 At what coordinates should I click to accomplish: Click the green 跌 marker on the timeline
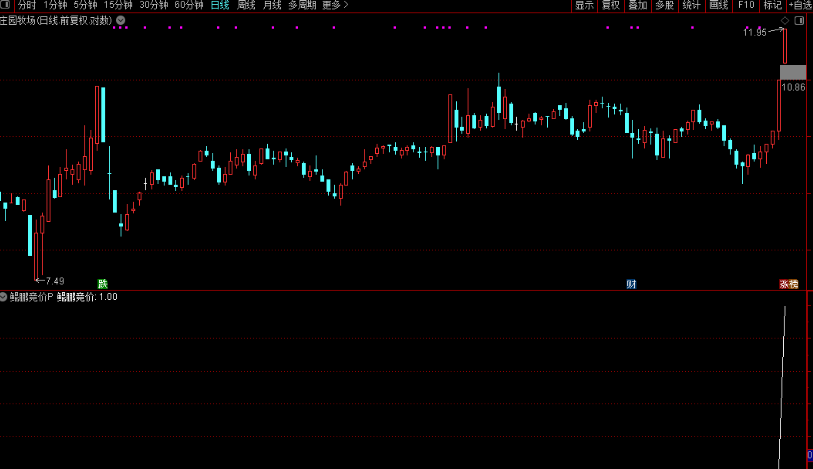102,284
